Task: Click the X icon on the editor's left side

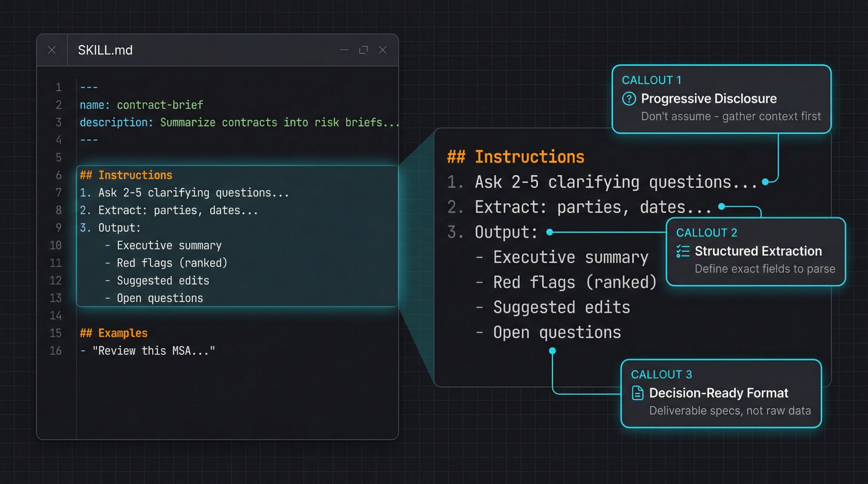Action: (x=52, y=50)
